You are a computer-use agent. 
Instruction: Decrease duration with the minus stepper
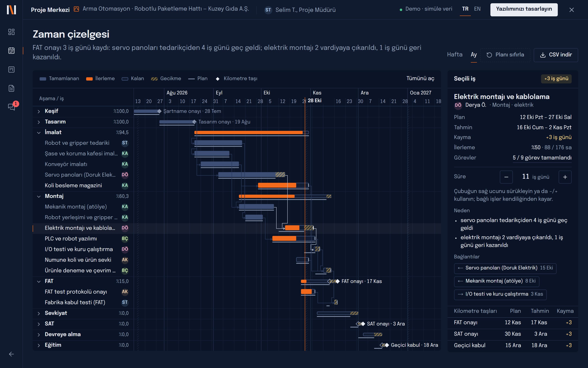pos(506,177)
